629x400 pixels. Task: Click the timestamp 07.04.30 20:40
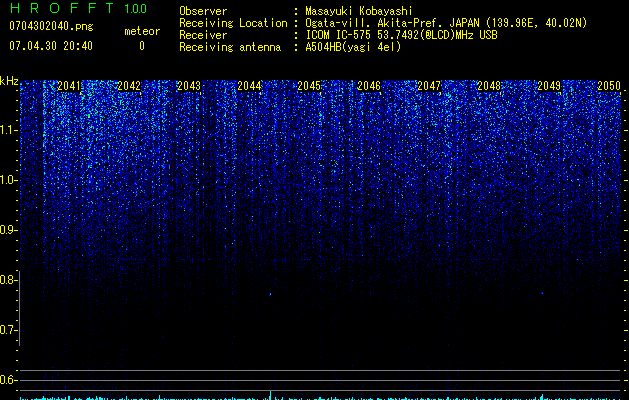point(51,46)
